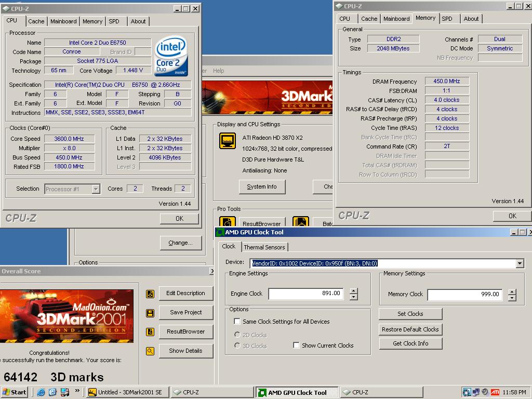This screenshot has height=399, width=532.
Task: Increase Memory Clock with up arrow
Action: click(512, 292)
